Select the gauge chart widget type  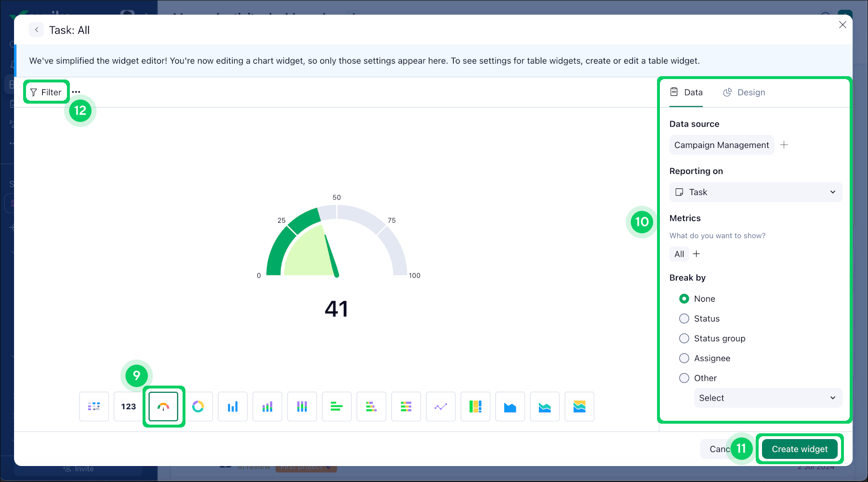pyautogui.click(x=163, y=406)
